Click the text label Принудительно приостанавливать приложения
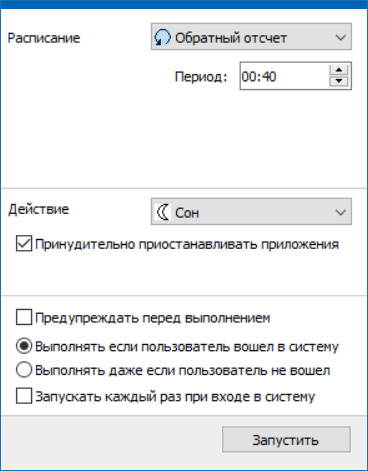Image resolution: width=368 pixels, height=471 pixels. [x=187, y=244]
